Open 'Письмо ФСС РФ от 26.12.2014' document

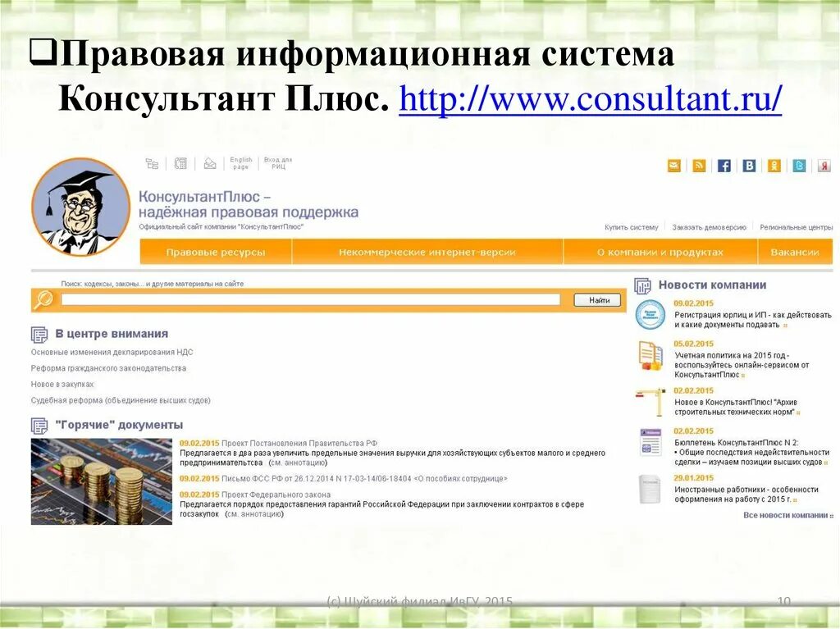point(364,478)
